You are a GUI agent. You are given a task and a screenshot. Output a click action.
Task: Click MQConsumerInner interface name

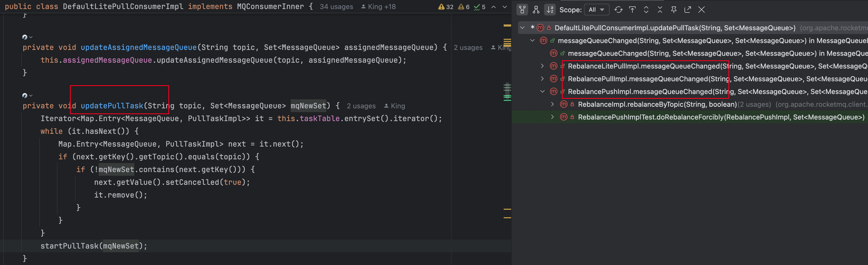[x=270, y=6]
